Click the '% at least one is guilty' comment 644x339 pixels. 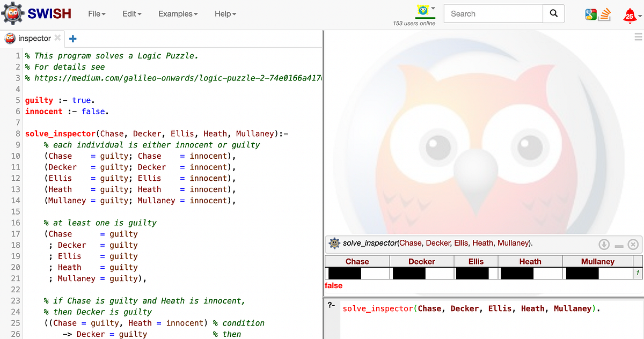point(100,223)
